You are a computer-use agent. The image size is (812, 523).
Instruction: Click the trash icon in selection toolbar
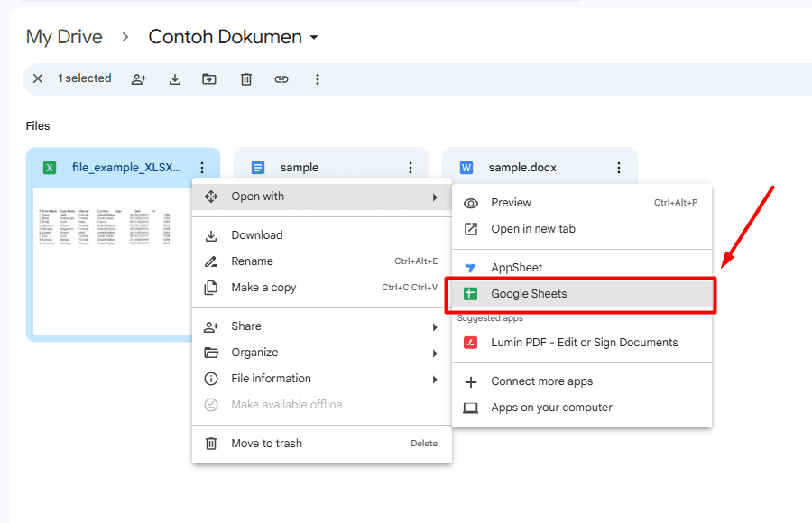coord(246,79)
